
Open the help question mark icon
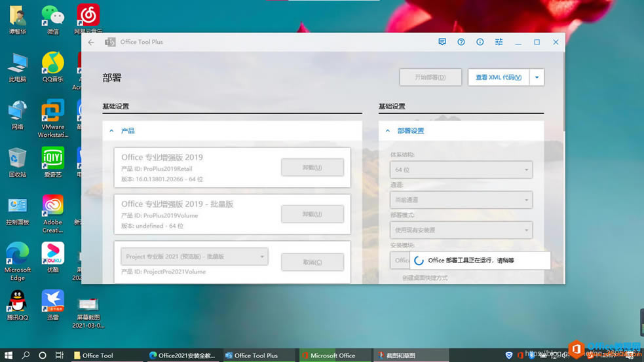tap(461, 42)
